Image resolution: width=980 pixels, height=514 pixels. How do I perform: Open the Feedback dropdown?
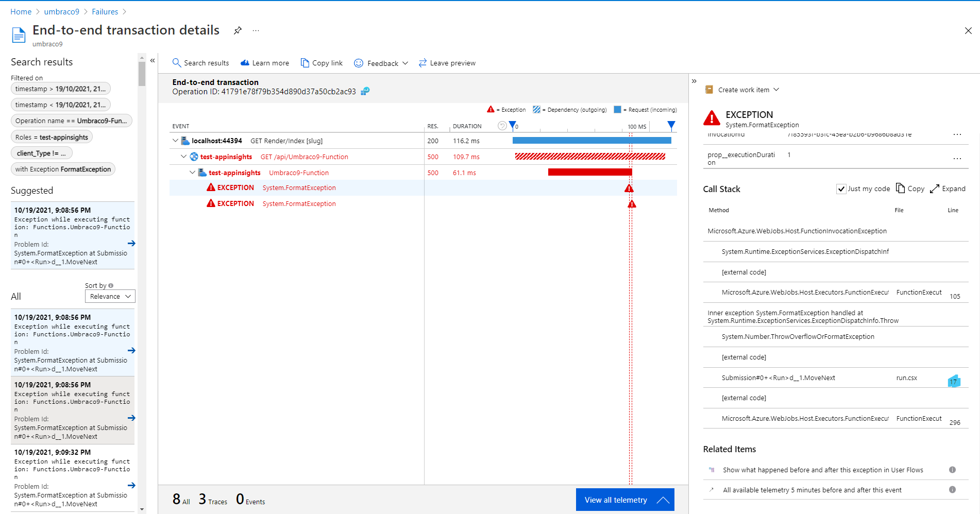[x=381, y=63]
